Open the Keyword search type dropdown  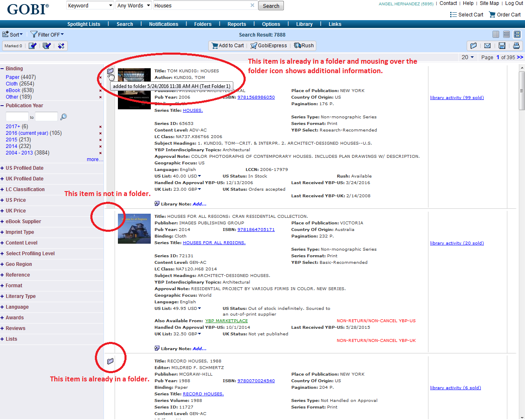[x=90, y=5]
